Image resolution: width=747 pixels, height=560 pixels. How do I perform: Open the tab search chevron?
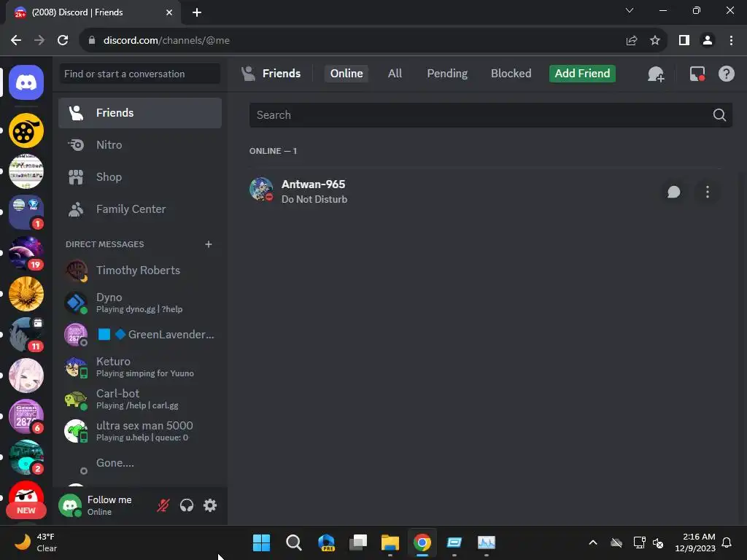(x=630, y=10)
